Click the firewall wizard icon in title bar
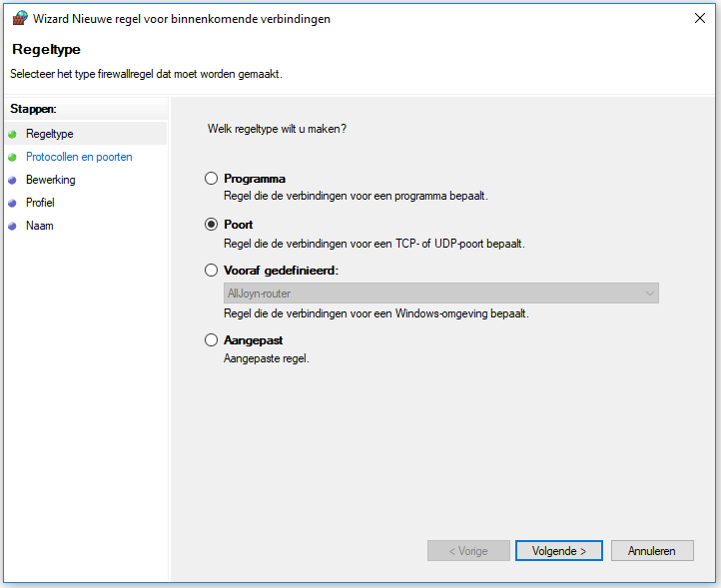721x588 pixels. point(20,18)
